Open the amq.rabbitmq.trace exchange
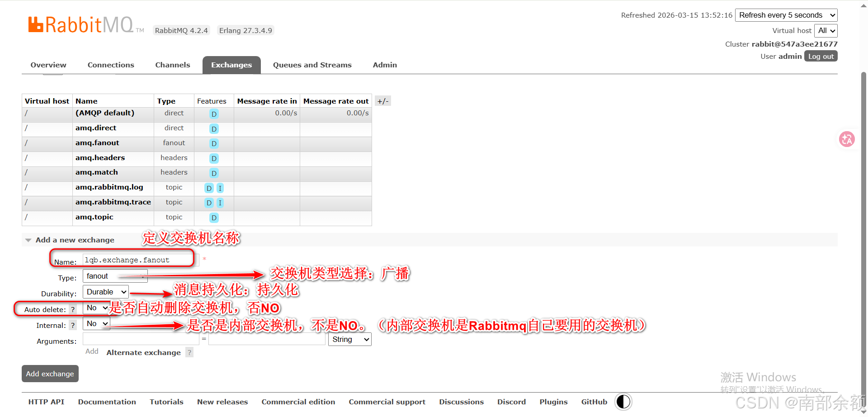This screenshot has height=417, width=868. 113,202
